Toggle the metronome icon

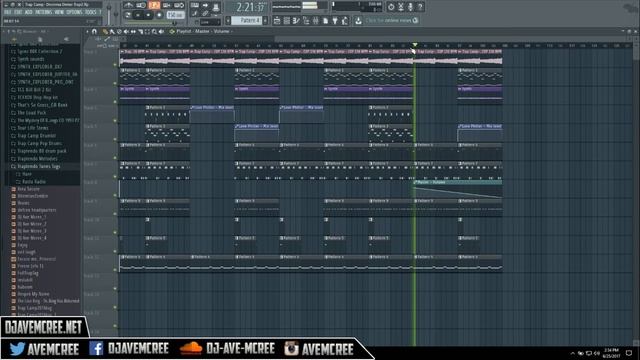tap(129, 5)
